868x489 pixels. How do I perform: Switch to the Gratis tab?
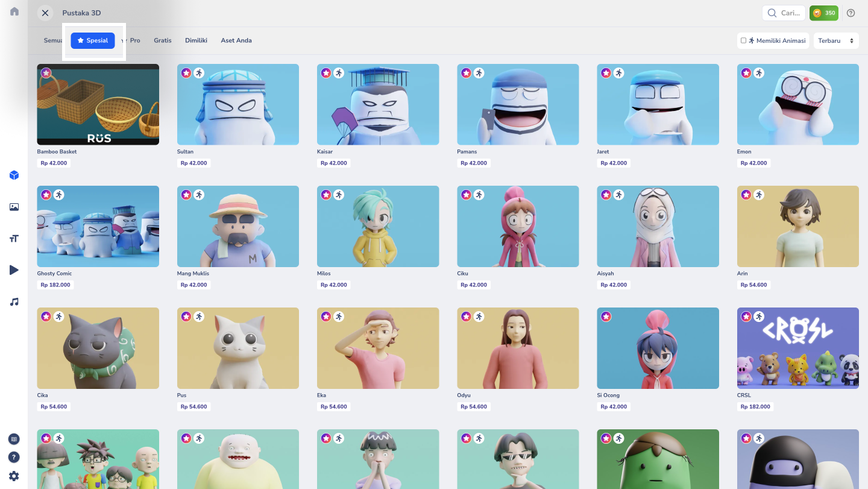click(163, 40)
